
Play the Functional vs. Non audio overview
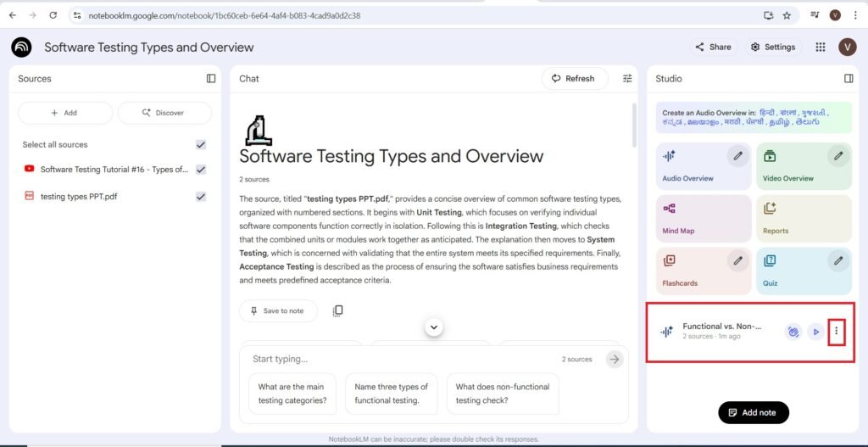click(815, 332)
